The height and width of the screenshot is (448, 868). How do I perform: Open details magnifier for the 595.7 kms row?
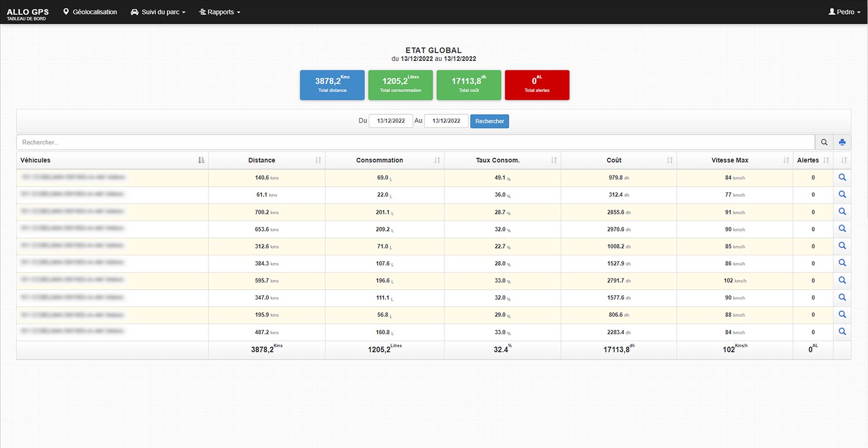click(842, 280)
